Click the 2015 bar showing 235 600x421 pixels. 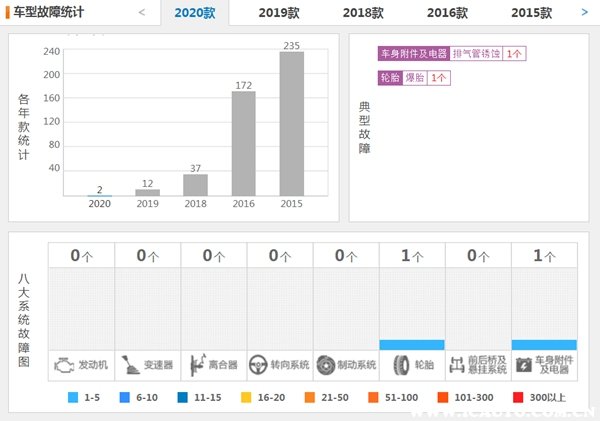292,123
